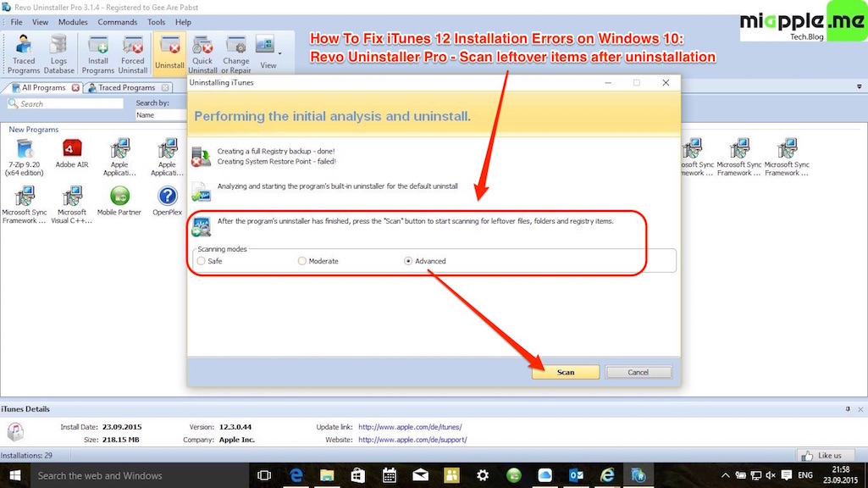
Task: Open the Logs Database tool
Action: point(59,53)
